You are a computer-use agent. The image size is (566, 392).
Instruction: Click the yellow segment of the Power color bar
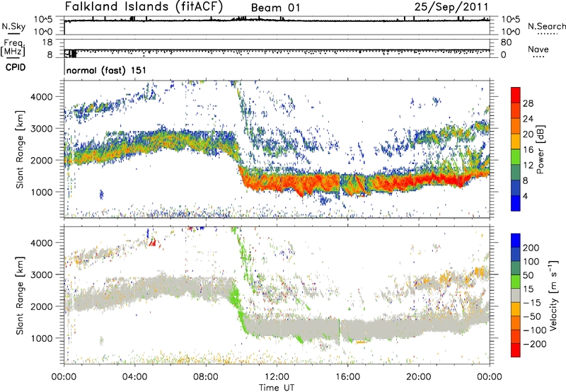coord(516,141)
